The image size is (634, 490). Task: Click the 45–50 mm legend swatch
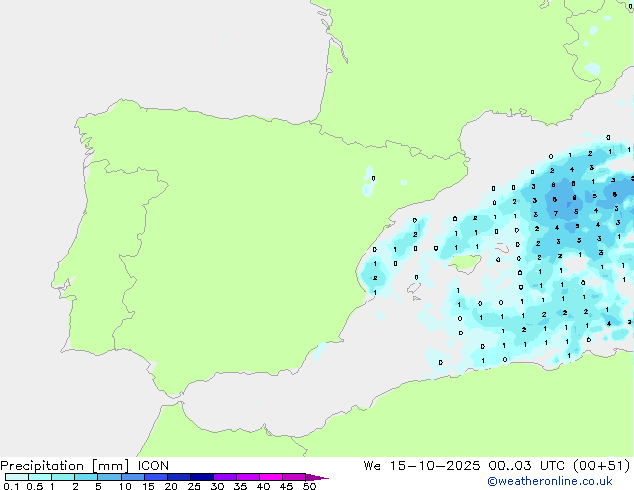click(294, 477)
